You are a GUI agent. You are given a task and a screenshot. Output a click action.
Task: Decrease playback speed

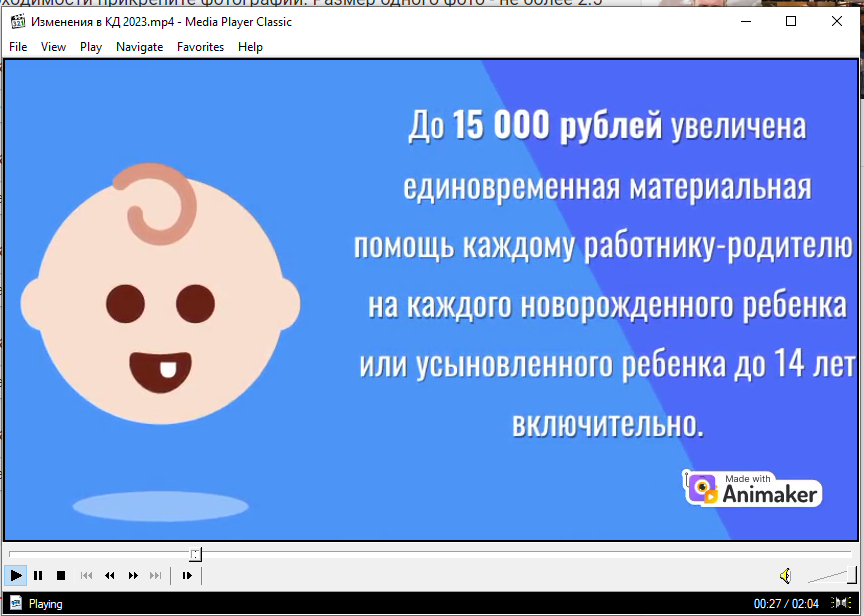tap(109, 575)
